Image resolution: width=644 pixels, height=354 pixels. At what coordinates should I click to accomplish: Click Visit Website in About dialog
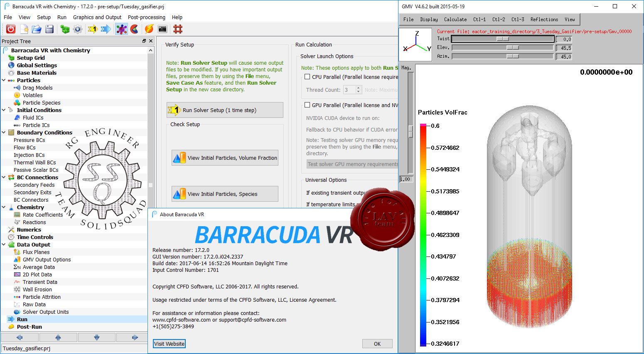tap(169, 344)
